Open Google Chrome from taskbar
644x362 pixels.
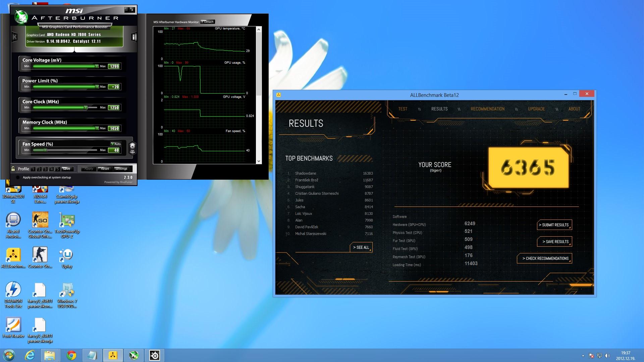click(71, 355)
